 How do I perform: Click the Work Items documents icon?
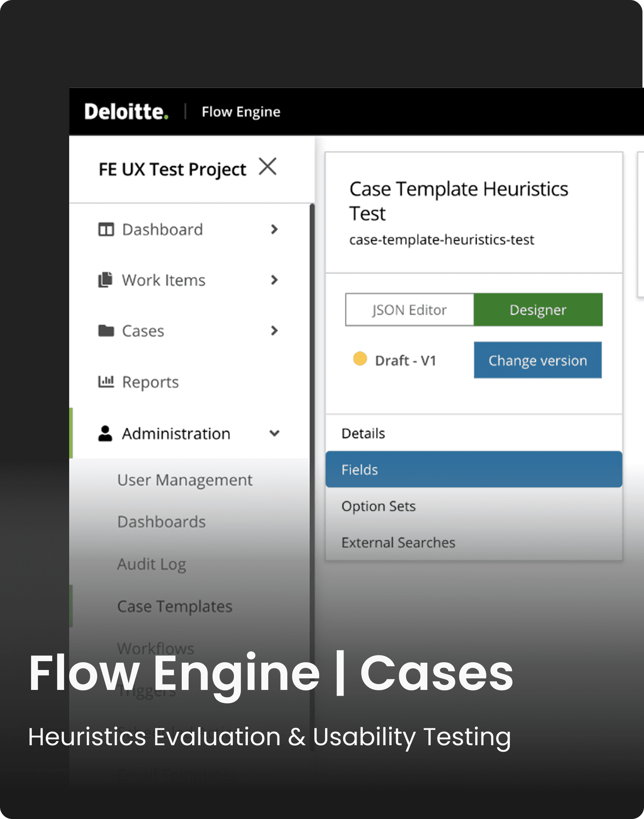point(105,280)
